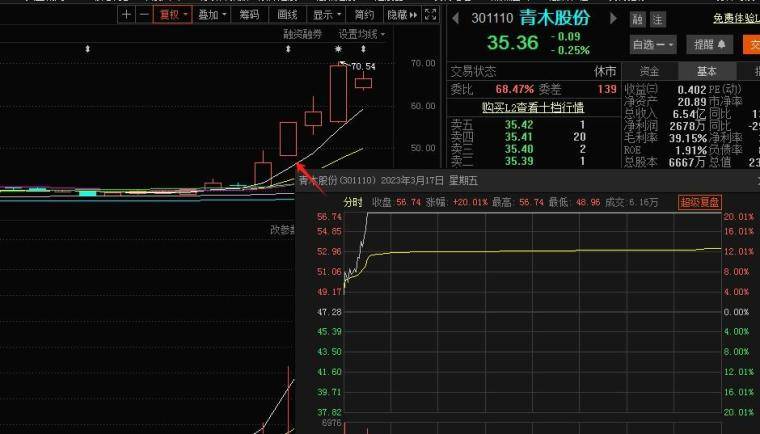Select the tall candle reaching 70.54
The height and width of the screenshot is (434, 760).
(x=338, y=93)
